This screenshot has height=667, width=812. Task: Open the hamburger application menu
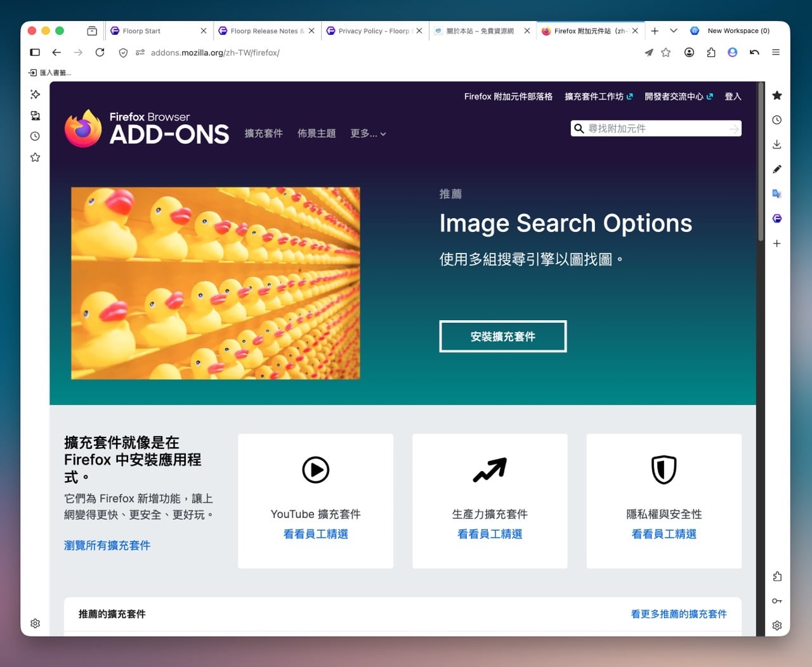click(776, 53)
